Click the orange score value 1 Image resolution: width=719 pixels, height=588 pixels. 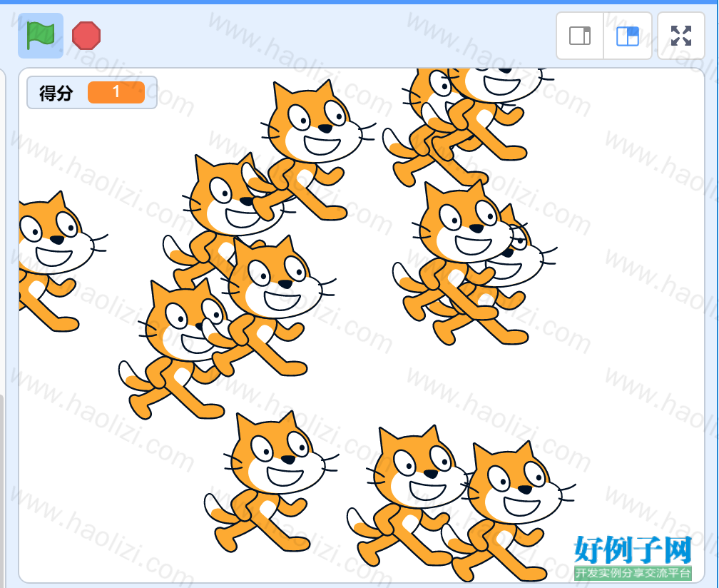point(116,92)
